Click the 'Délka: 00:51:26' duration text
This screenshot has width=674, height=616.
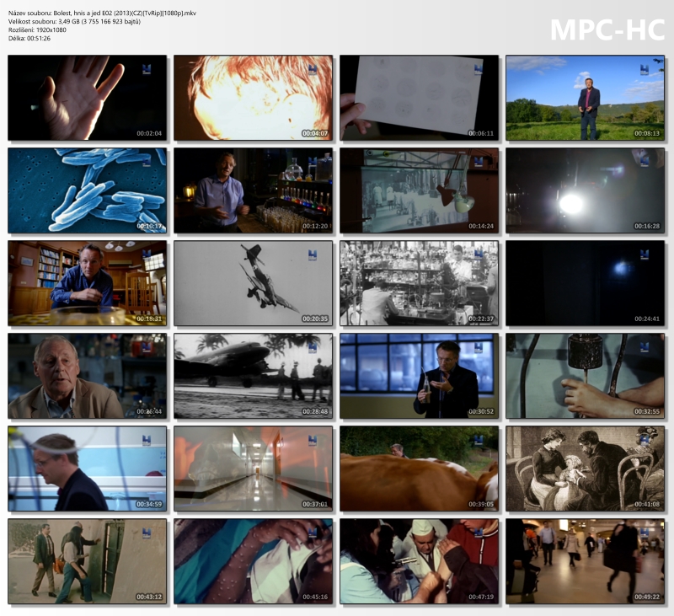(29, 38)
